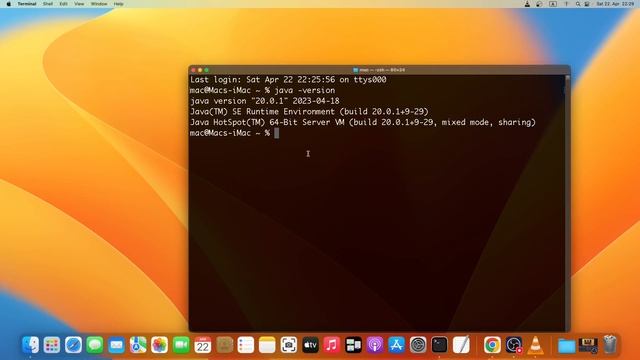Open the TextEdit icon in Dock

point(461,345)
